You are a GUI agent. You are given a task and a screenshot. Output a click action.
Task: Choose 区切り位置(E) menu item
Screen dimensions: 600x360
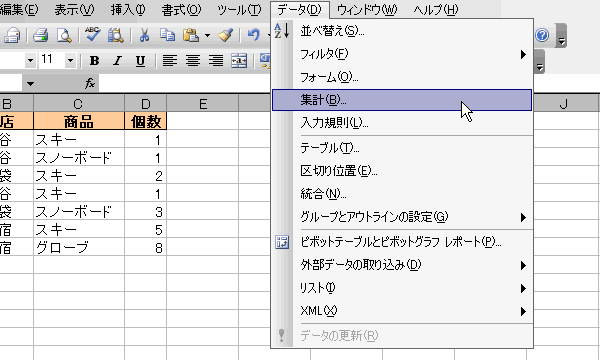tap(402, 171)
